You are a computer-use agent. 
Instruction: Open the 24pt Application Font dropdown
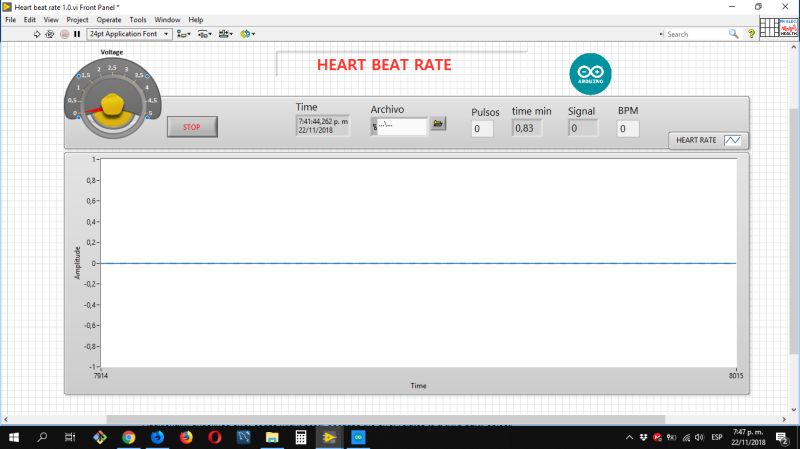[x=129, y=34]
